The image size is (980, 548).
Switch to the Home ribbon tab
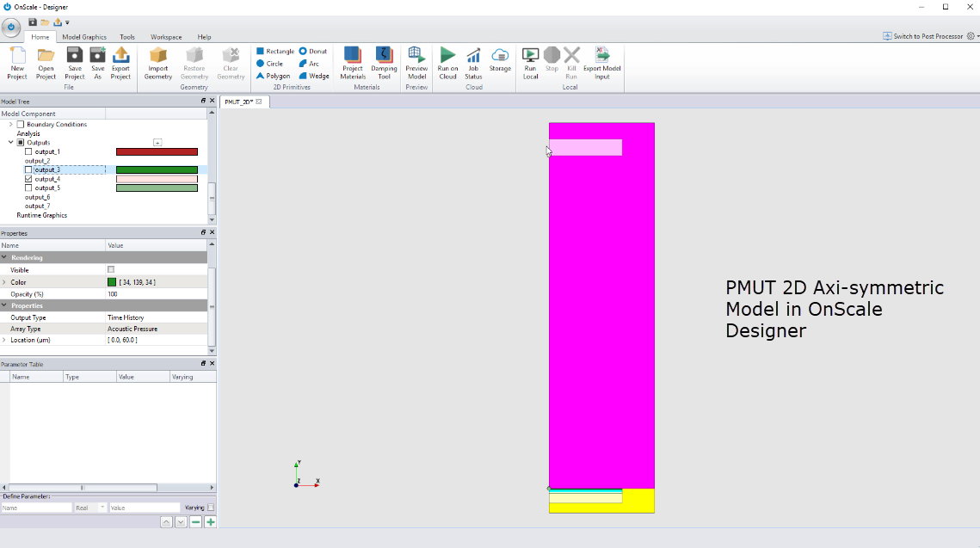[40, 37]
